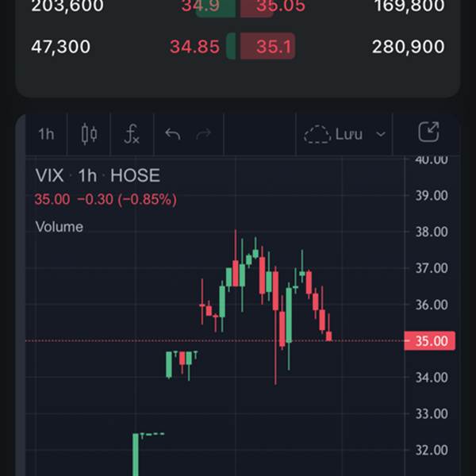This screenshot has height=476, width=476.
Task: Click the Volume indicator label
Action: [59, 227]
